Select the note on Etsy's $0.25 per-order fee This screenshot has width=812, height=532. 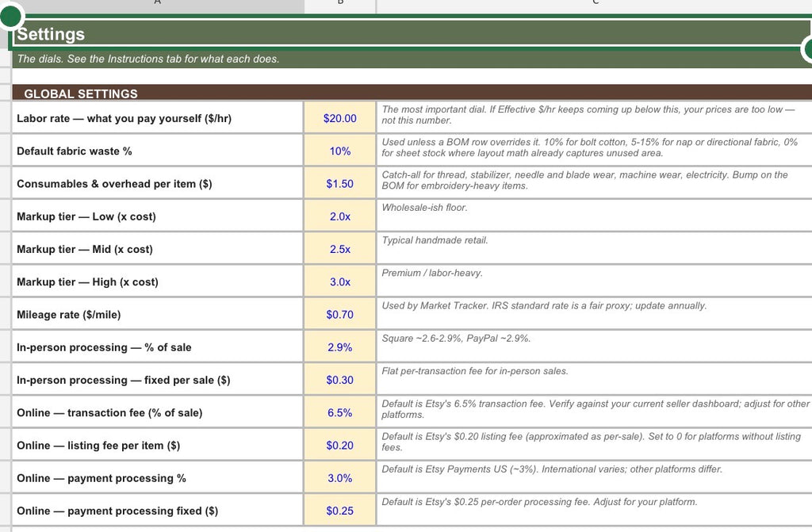click(x=595, y=510)
